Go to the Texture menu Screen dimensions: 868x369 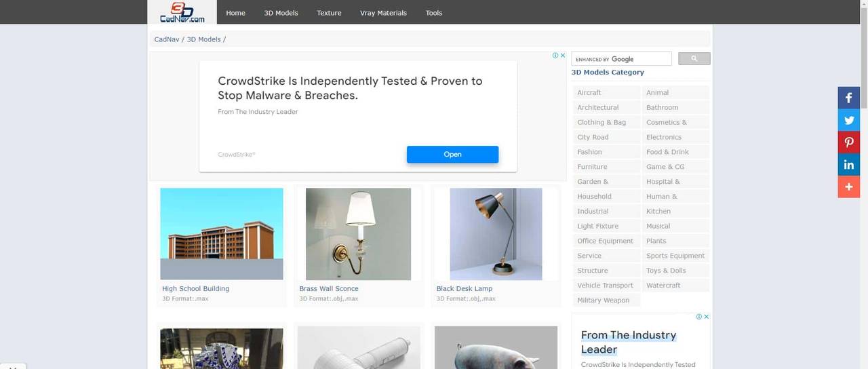coord(329,13)
